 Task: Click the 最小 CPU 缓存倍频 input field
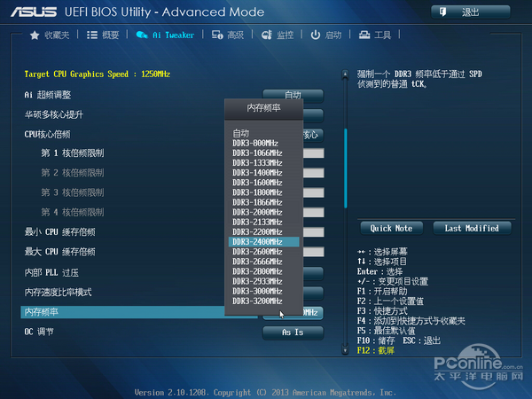click(314, 232)
